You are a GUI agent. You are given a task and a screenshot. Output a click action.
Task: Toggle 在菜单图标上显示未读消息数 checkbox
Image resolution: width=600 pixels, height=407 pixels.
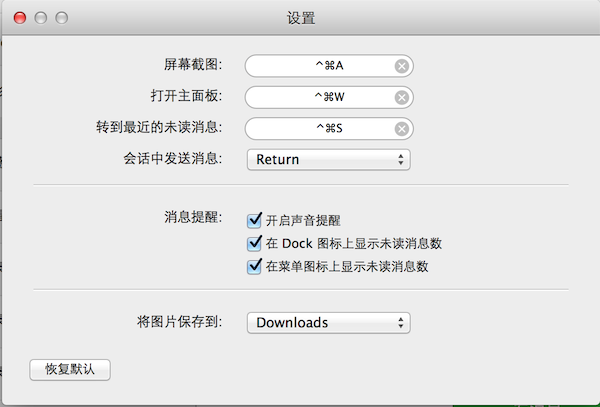(254, 266)
